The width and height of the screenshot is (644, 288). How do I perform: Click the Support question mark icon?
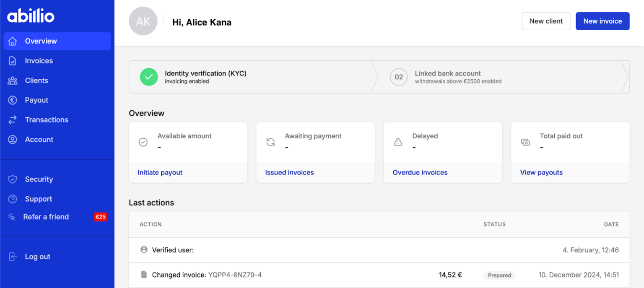[13, 199]
